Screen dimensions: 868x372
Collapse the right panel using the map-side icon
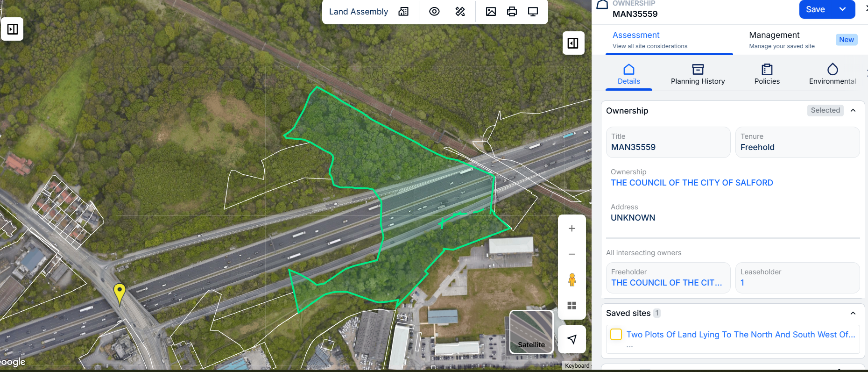click(573, 43)
